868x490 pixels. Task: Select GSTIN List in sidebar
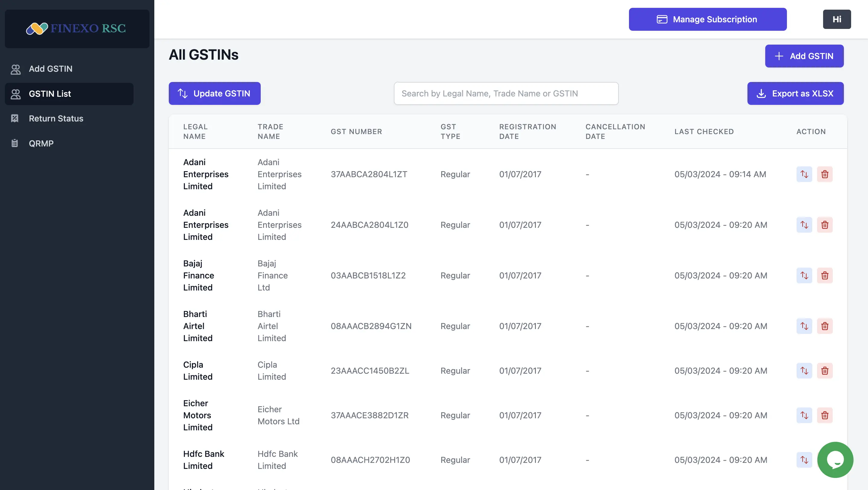point(69,94)
